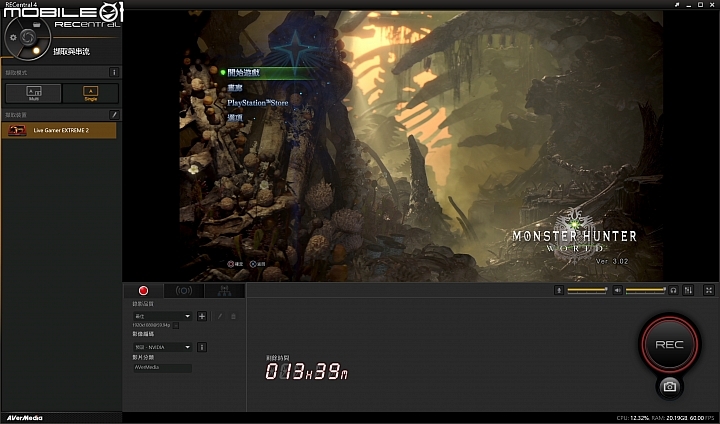Viewport: 720px width, 424px height.
Task: Open settings gear in the circular dial
Action: coord(13,37)
